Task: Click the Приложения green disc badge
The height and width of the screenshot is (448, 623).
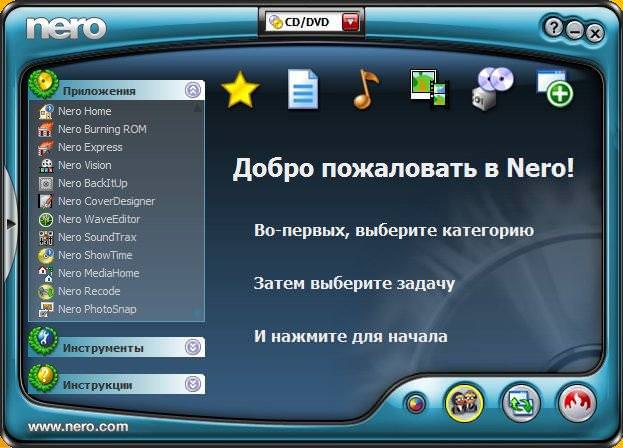Action: click(x=44, y=84)
